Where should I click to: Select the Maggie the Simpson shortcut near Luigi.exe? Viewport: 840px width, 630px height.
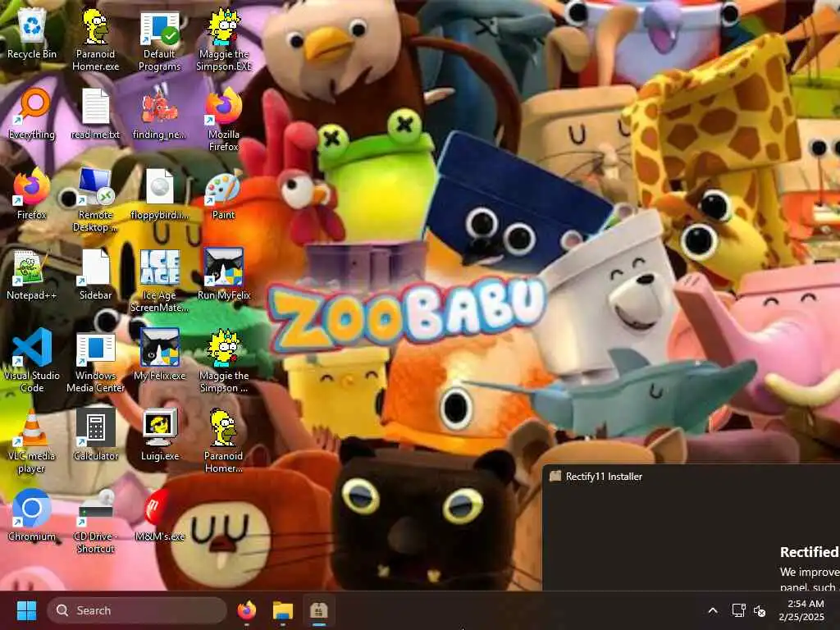[223, 361]
